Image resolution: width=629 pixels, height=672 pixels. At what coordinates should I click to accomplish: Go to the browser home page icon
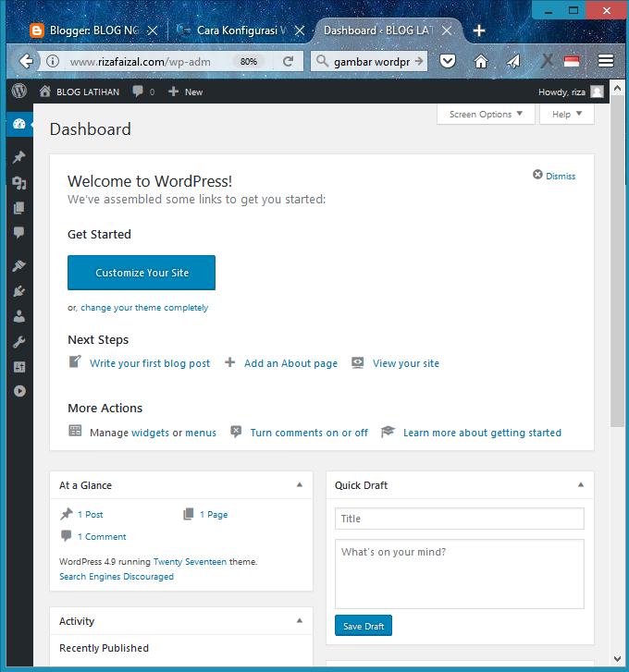pyautogui.click(x=481, y=61)
